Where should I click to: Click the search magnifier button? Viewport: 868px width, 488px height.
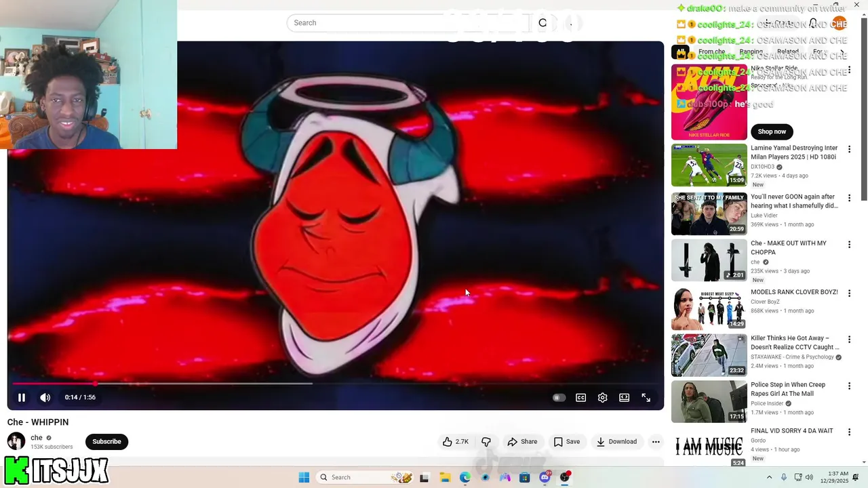tap(542, 23)
